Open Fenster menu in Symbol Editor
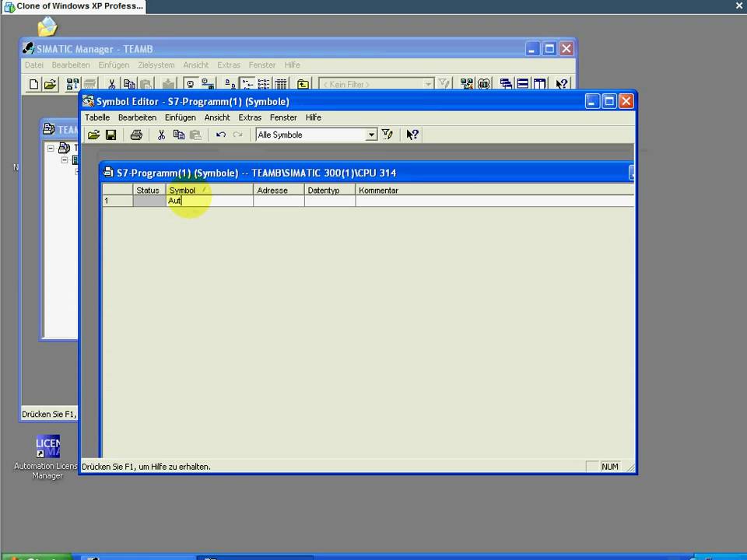747x560 pixels. coord(283,117)
